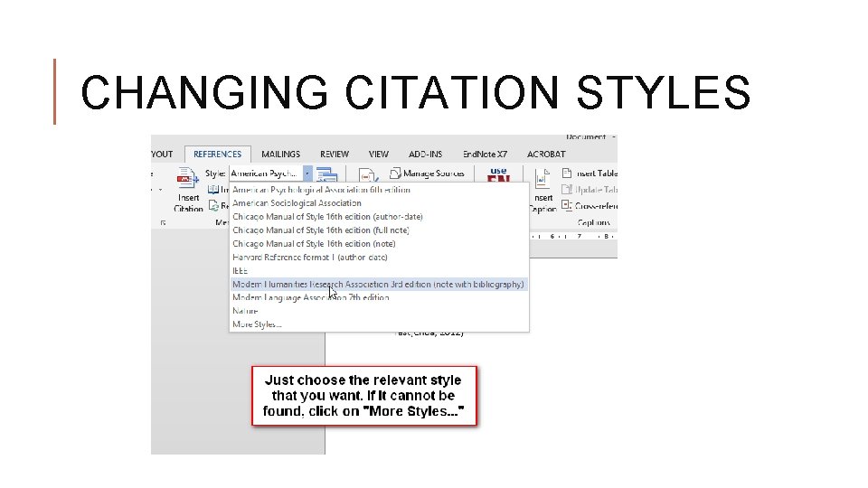
Task: Click More Styles... at the list bottom
Action: point(379,324)
